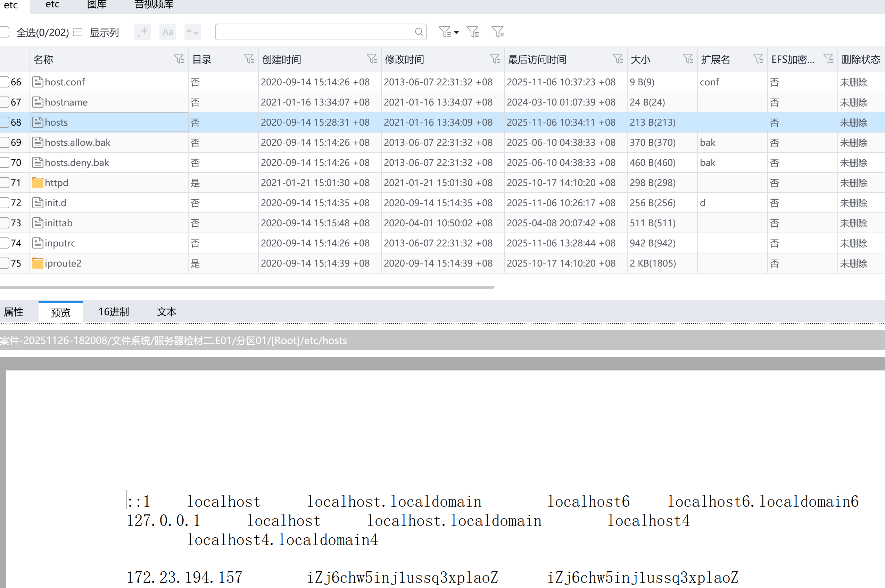Click into the search input field
Screen dimensions: 885x588
tap(314, 32)
